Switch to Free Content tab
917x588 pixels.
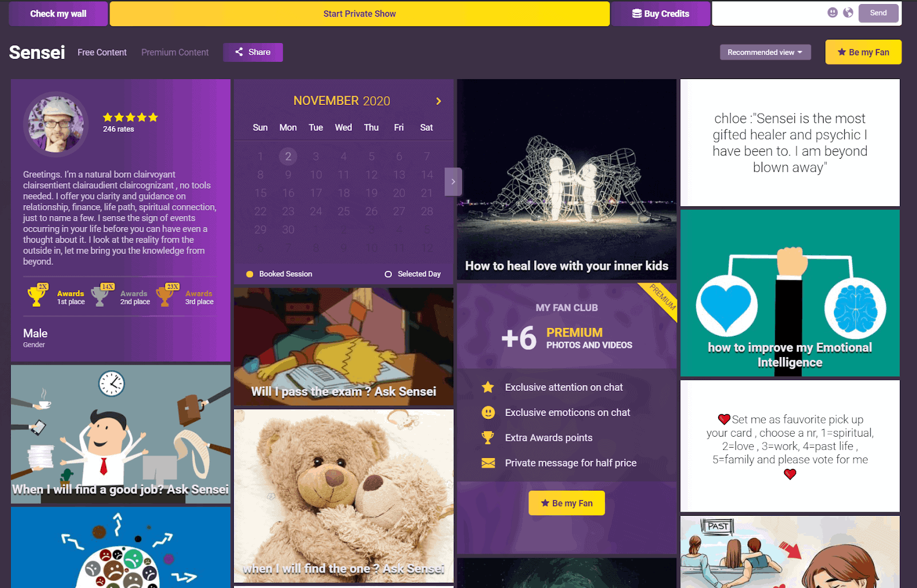click(102, 52)
